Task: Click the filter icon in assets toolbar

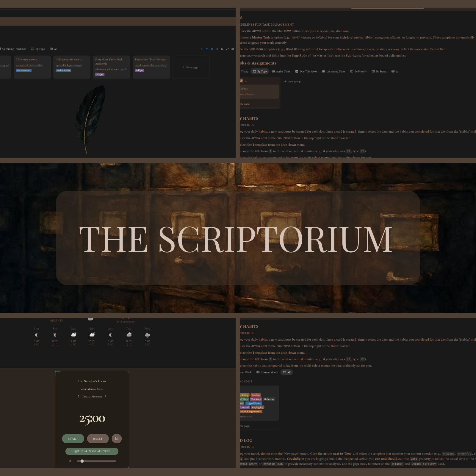Action: pos(207,49)
